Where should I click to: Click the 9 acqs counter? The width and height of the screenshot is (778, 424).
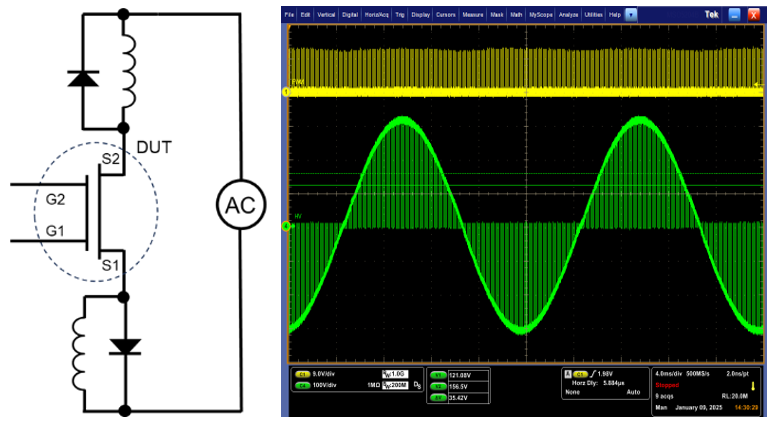pos(664,396)
